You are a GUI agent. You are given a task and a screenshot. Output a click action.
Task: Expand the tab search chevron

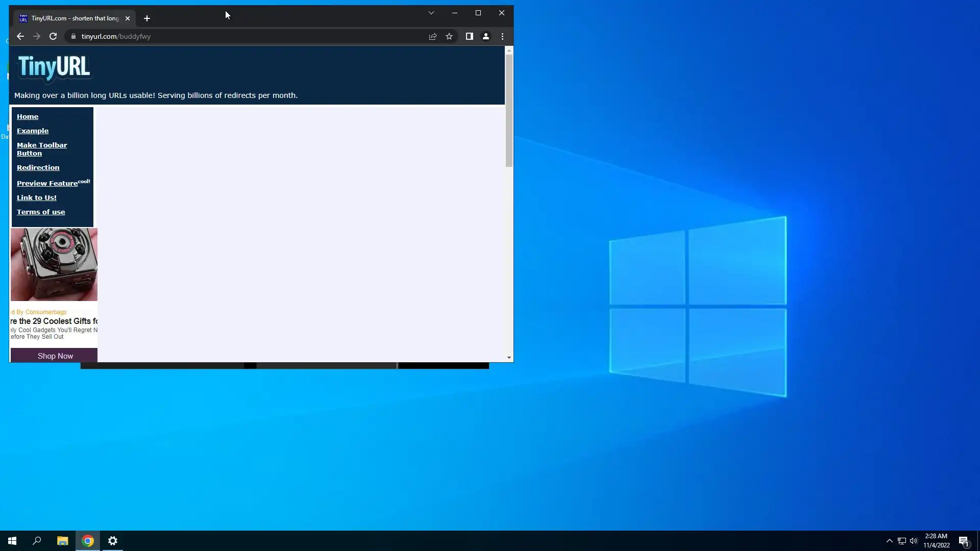click(x=431, y=13)
